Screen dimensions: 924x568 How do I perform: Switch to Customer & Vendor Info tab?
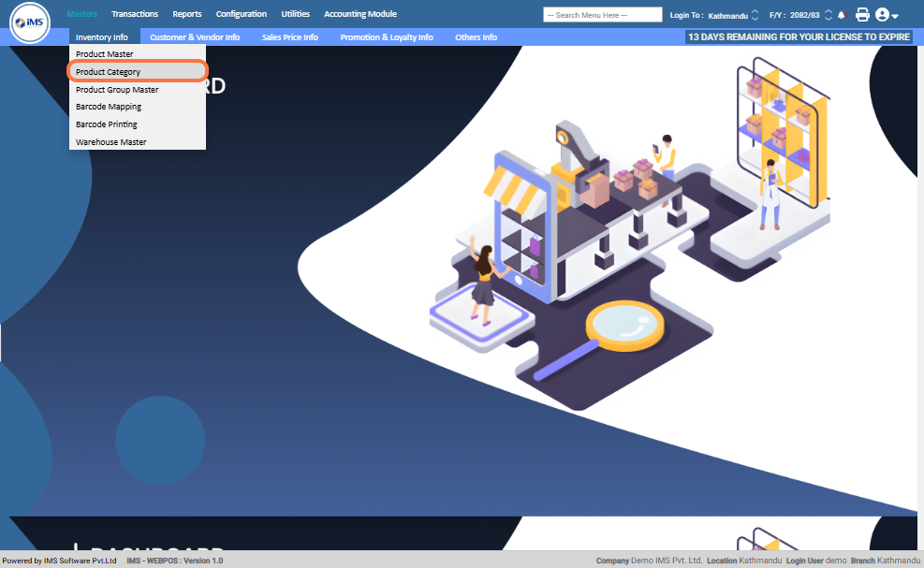[x=195, y=37]
